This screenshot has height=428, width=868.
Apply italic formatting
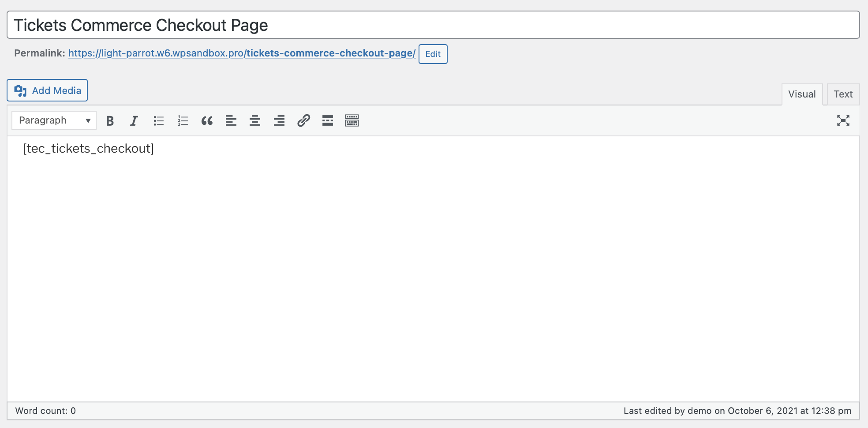click(134, 120)
